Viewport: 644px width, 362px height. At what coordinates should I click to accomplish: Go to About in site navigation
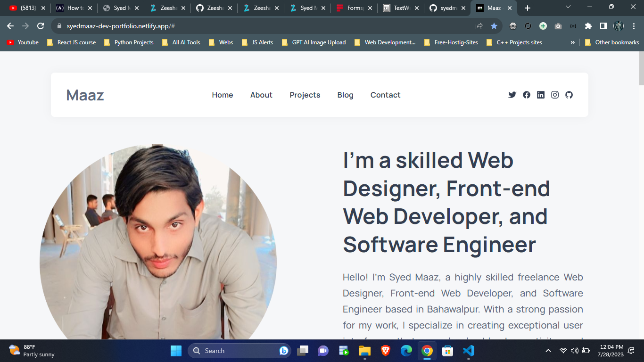point(261,95)
